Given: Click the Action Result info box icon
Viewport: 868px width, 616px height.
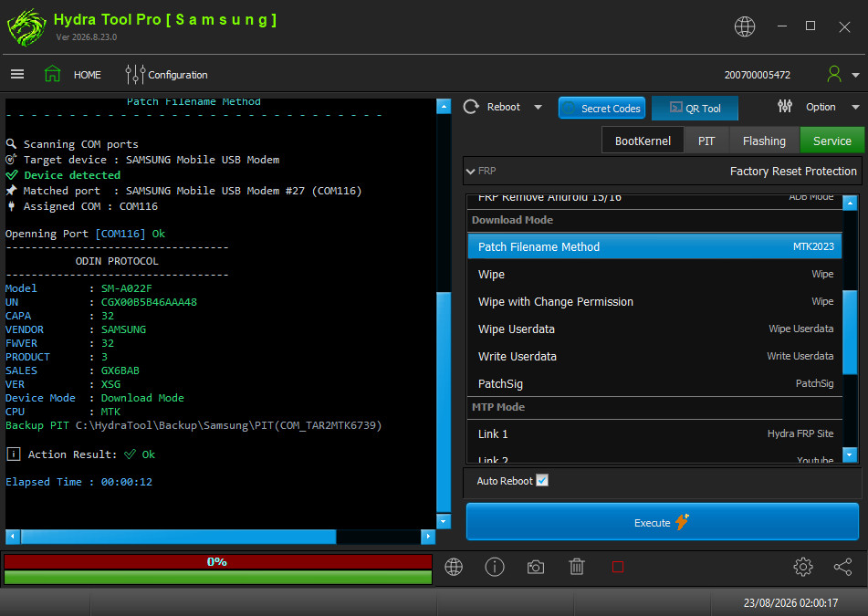Looking at the screenshot, I should (14, 454).
